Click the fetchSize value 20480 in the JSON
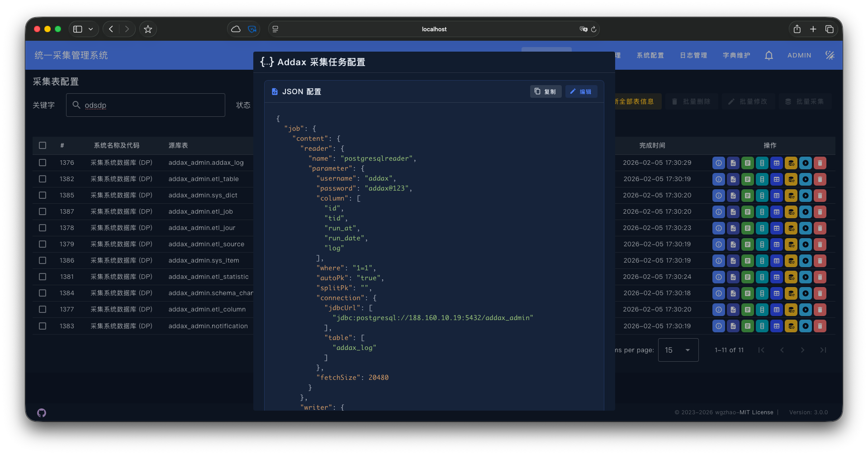 [378, 378]
